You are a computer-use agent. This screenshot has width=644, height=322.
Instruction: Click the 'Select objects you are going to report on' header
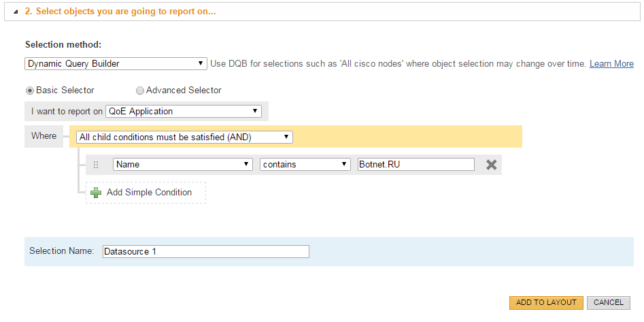121,12
